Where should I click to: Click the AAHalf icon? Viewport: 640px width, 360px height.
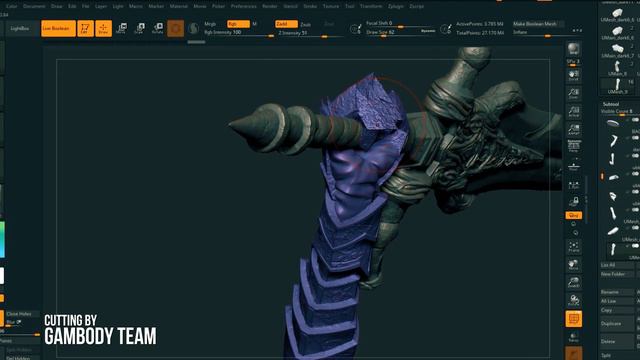click(573, 129)
